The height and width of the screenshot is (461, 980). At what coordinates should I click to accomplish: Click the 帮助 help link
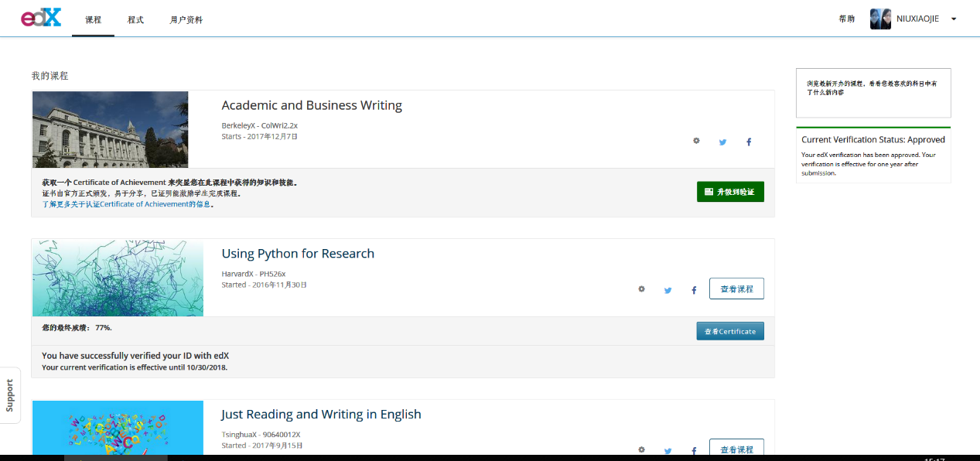coord(847,19)
